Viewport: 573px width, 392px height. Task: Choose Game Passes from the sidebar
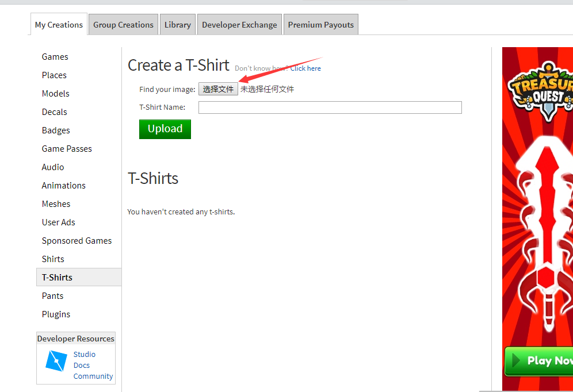click(67, 149)
